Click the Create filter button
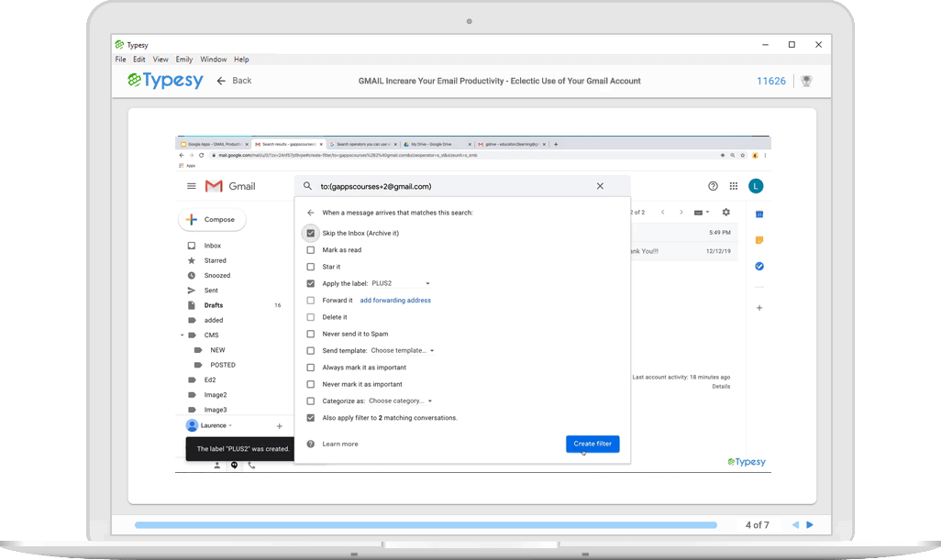Viewport: 941px width, 560px height. pyautogui.click(x=592, y=445)
